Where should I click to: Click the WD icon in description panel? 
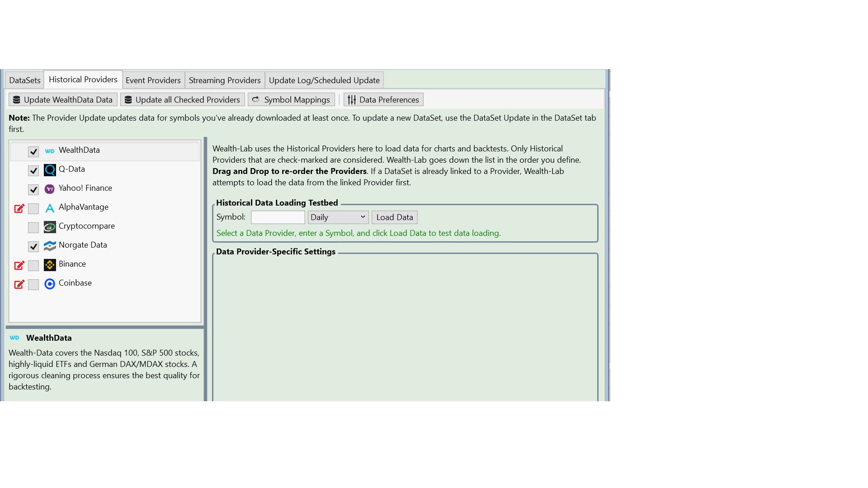point(14,338)
